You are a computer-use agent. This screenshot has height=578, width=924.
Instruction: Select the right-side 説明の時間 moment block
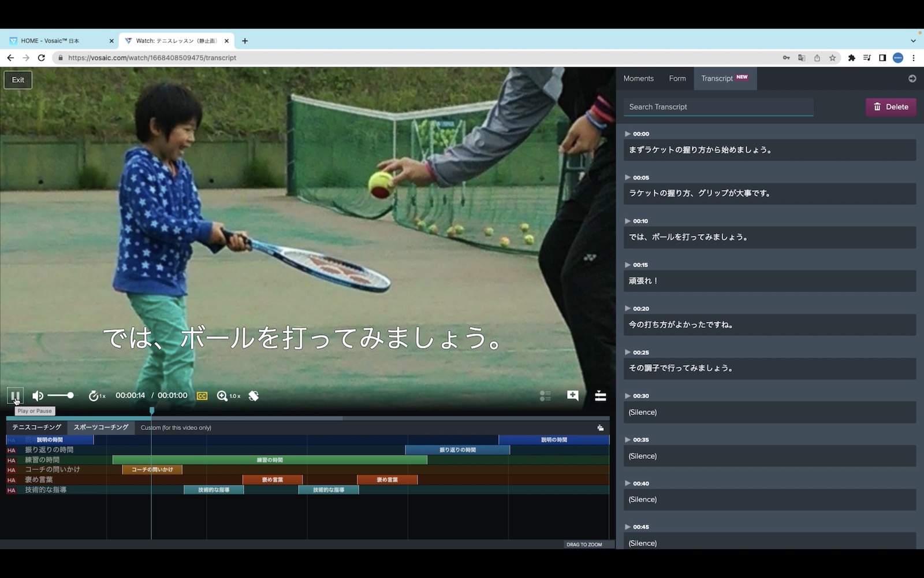(554, 440)
